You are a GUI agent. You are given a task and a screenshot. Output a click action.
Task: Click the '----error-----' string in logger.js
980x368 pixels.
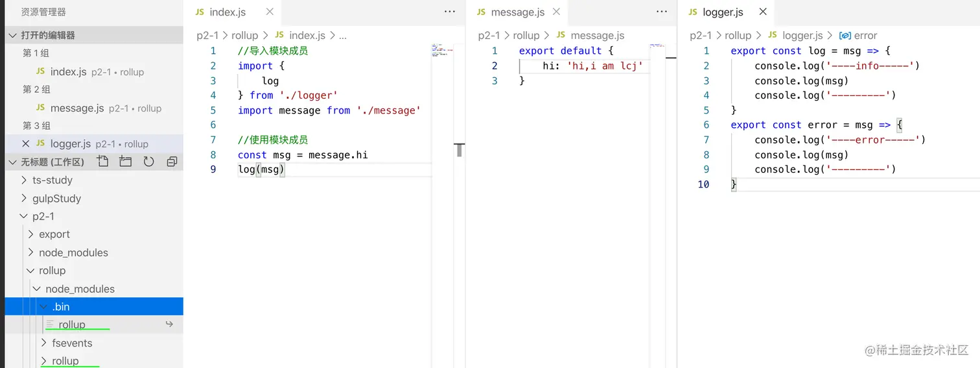[x=873, y=140]
